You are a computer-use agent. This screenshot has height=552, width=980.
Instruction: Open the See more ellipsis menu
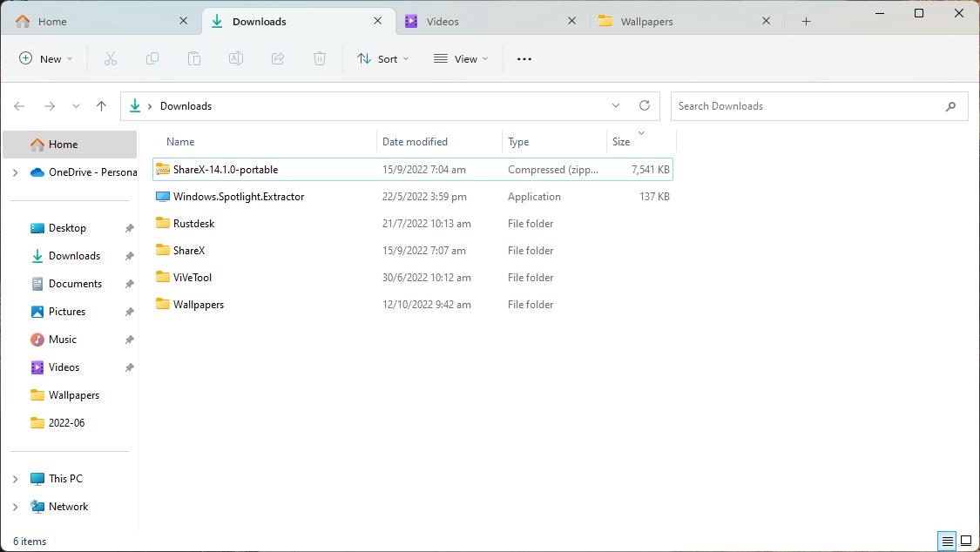click(x=524, y=58)
